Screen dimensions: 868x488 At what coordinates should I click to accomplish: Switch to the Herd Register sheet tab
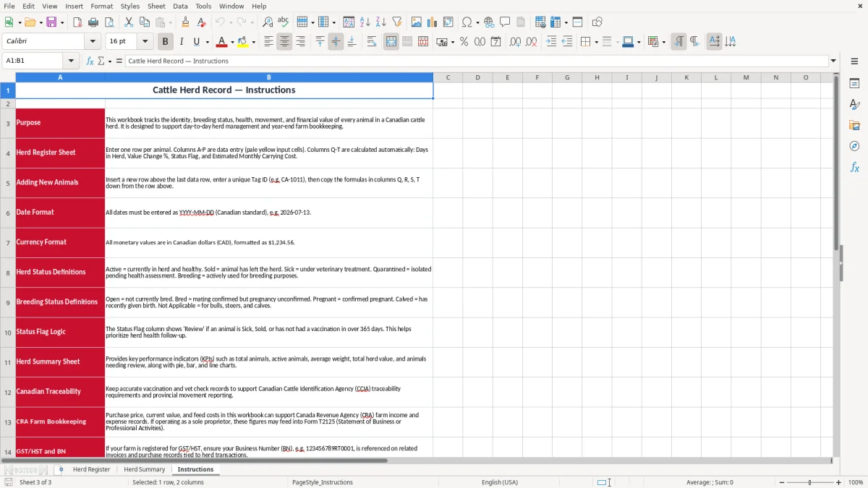91,469
